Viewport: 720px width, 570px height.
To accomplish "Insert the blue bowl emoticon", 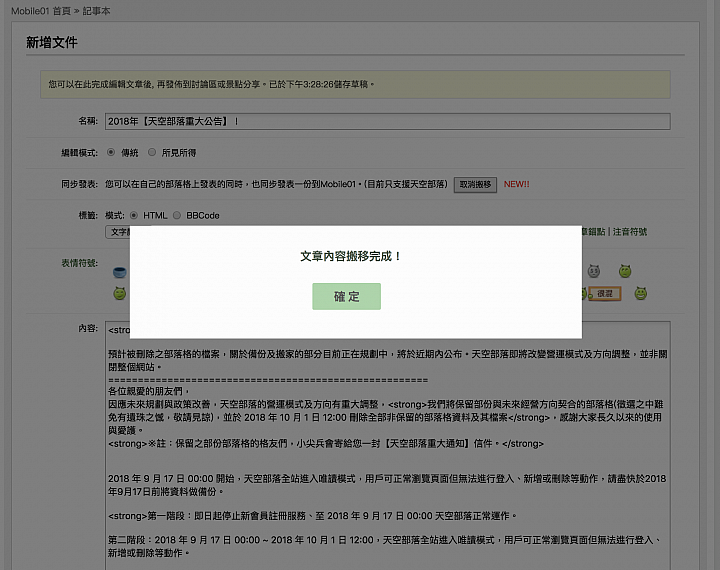I will [x=119, y=272].
